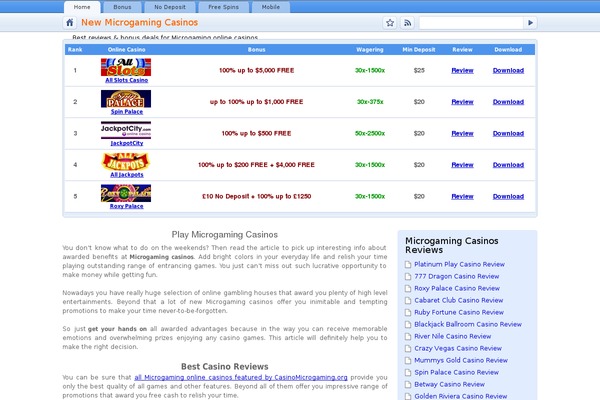
Task: Follow the CasinoMicrogaming.org featured casinos link
Action: click(241, 377)
